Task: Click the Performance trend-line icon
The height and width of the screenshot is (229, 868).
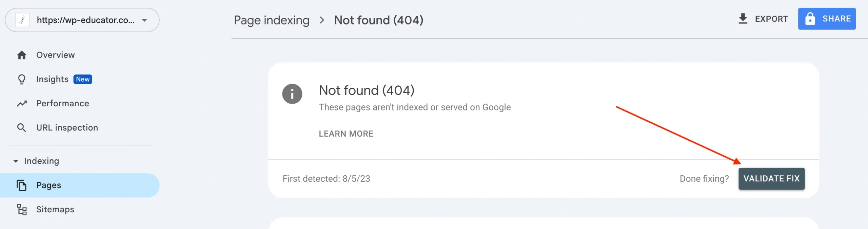Action: pyautogui.click(x=22, y=103)
